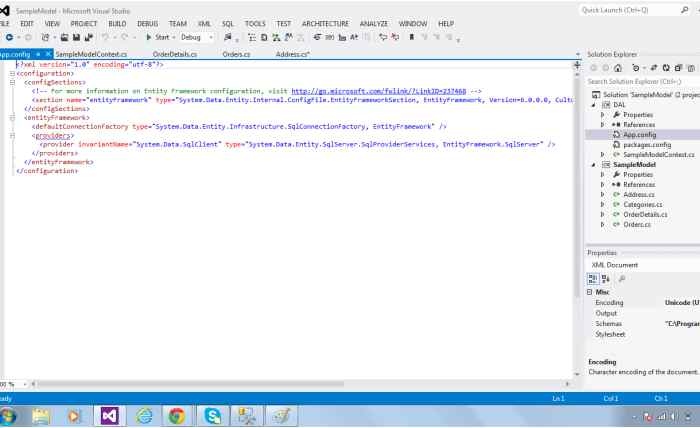Open the ANALYZE menu

(x=374, y=24)
